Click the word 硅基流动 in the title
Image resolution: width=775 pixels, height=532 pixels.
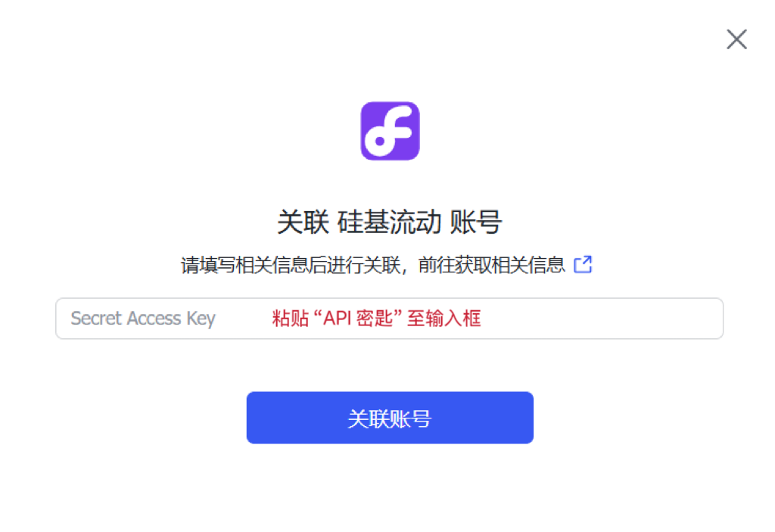pos(389,222)
